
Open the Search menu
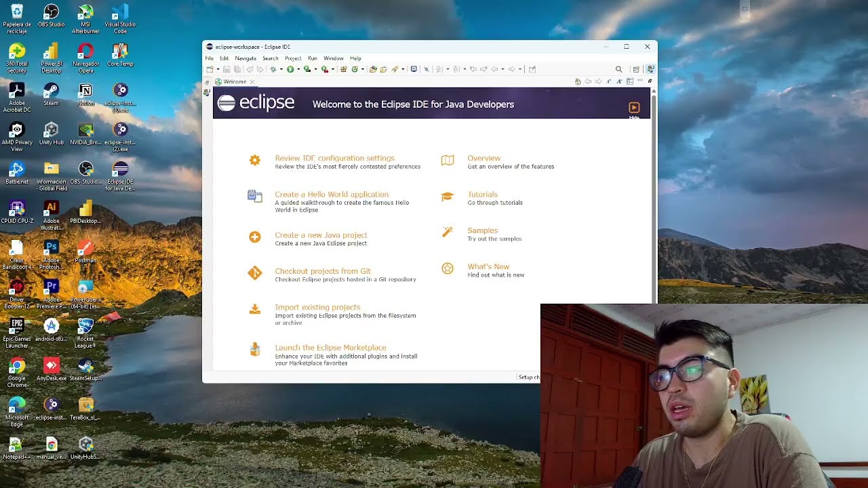pyautogui.click(x=270, y=58)
